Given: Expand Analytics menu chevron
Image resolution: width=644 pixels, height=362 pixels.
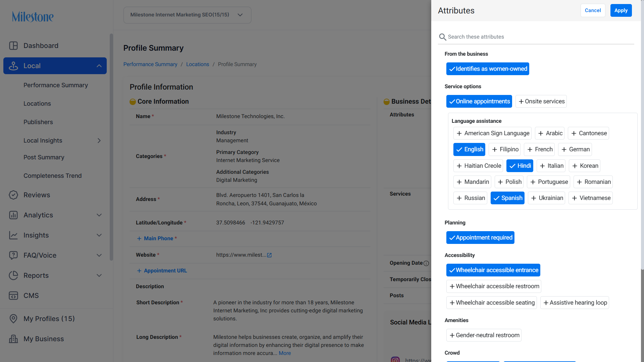Looking at the screenshot, I should click(x=99, y=215).
